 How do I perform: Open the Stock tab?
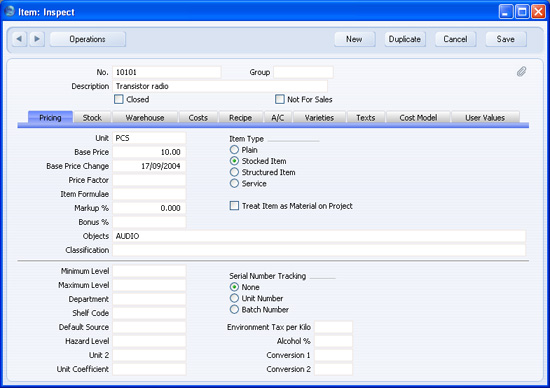(92, 118)
